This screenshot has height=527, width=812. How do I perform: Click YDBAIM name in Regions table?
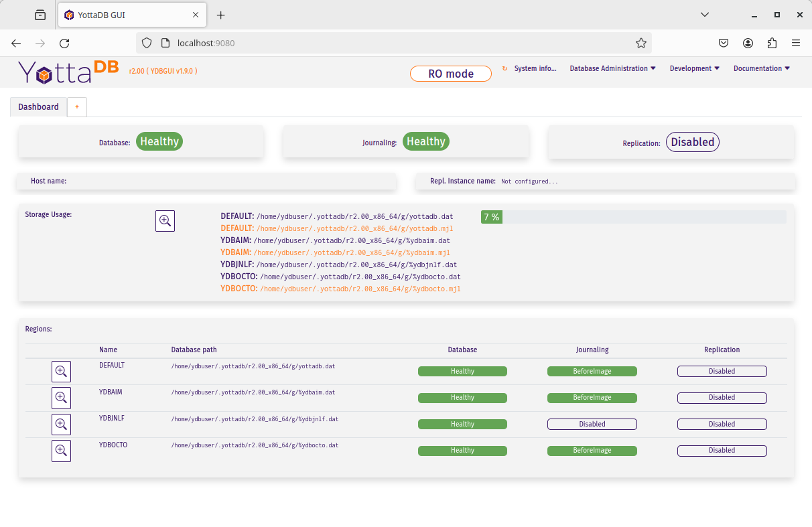(111, 392)
